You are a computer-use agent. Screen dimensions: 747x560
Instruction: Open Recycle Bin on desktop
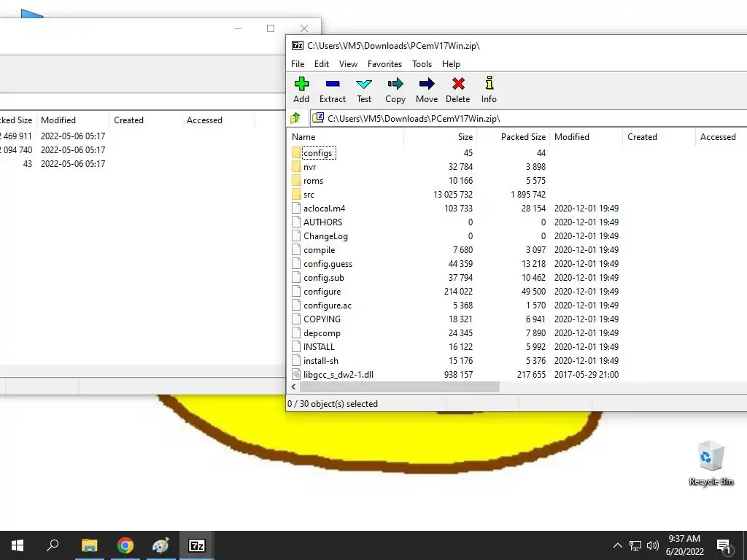pos(711,463)
